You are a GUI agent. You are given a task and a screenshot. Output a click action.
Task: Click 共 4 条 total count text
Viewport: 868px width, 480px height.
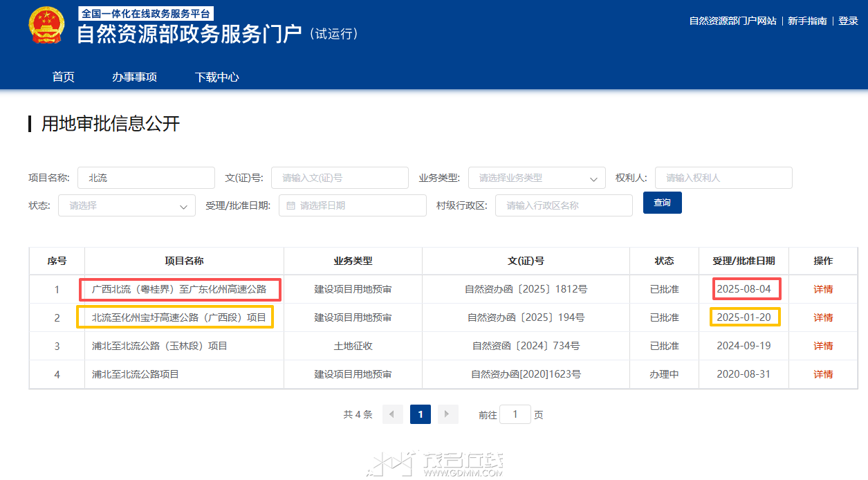click(x=358, y=414)
